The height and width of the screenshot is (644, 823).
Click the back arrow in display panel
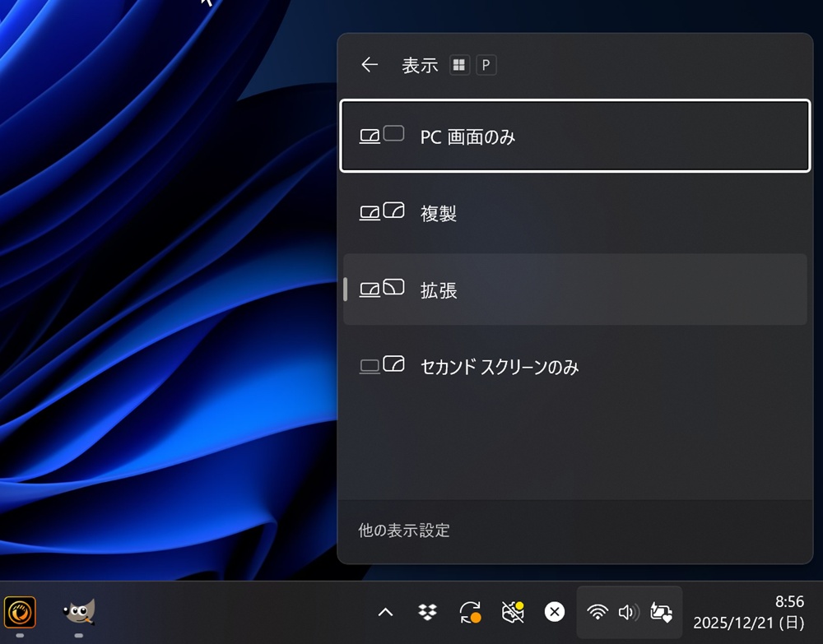click(370, 65)
